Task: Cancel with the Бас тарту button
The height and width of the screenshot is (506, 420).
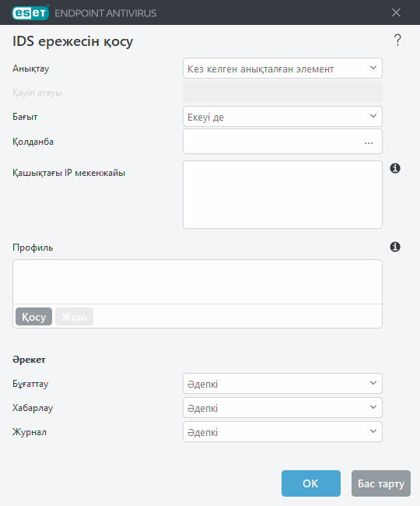Action: (x=381, y=483)
